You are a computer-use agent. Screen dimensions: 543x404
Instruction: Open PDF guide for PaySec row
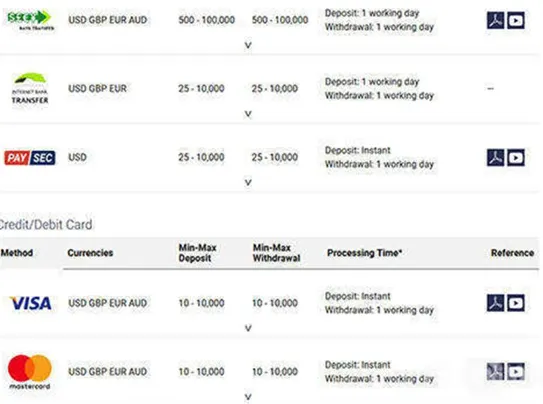[x=496, y=158]
